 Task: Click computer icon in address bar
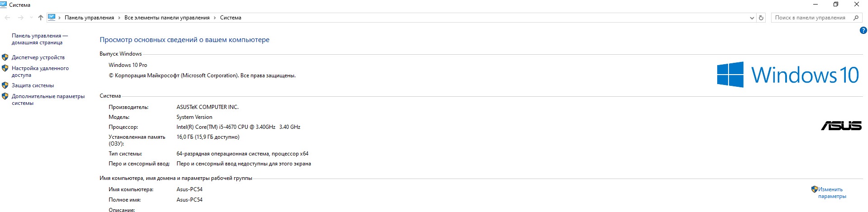52,18
